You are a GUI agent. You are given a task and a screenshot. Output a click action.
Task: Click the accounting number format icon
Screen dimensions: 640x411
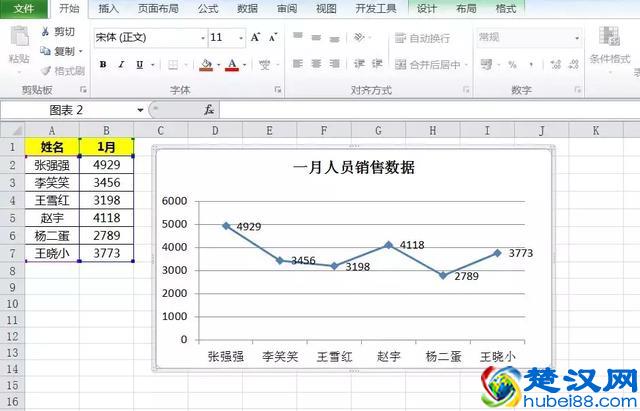tap(486, 64)
